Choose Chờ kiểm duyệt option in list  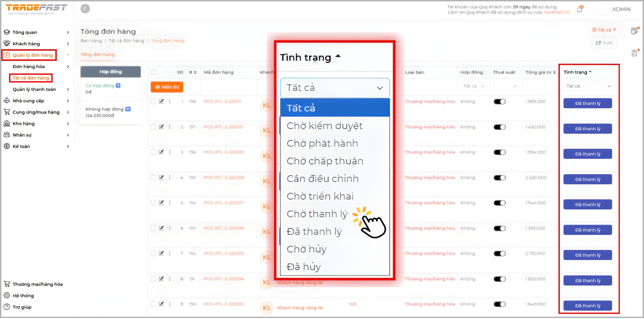click(324, 126)
